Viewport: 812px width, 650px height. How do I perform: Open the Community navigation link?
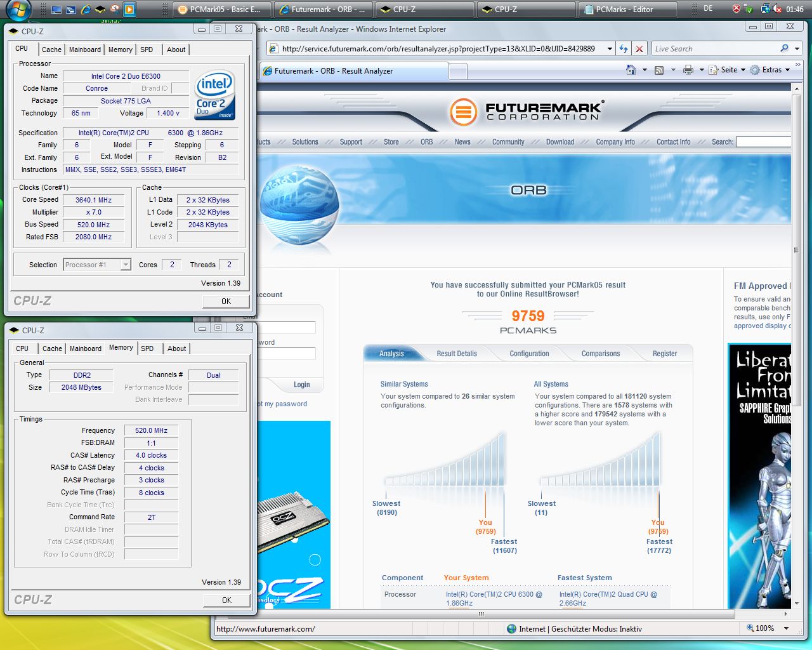[x=508, y=142]
